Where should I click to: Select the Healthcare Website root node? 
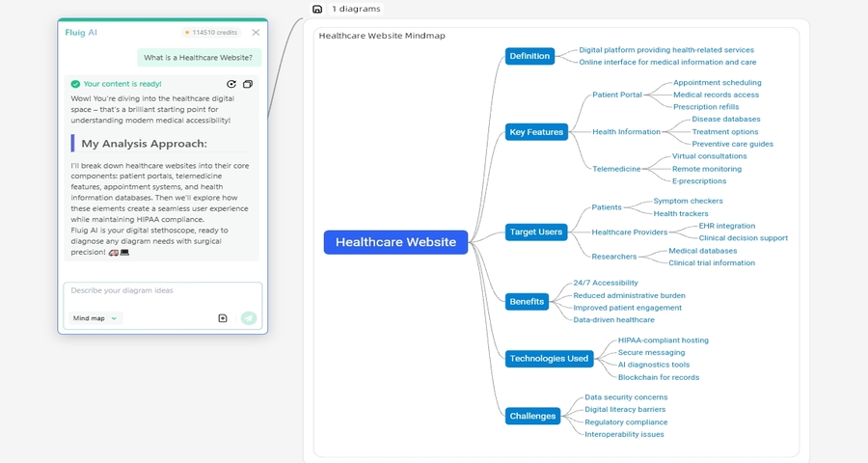click(395, 242)
